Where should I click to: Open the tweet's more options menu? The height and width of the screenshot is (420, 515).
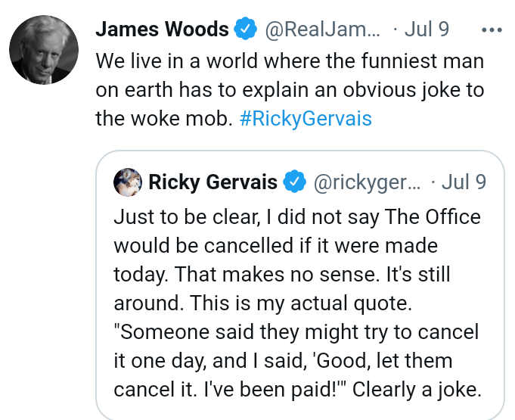[x=492, y=30]
